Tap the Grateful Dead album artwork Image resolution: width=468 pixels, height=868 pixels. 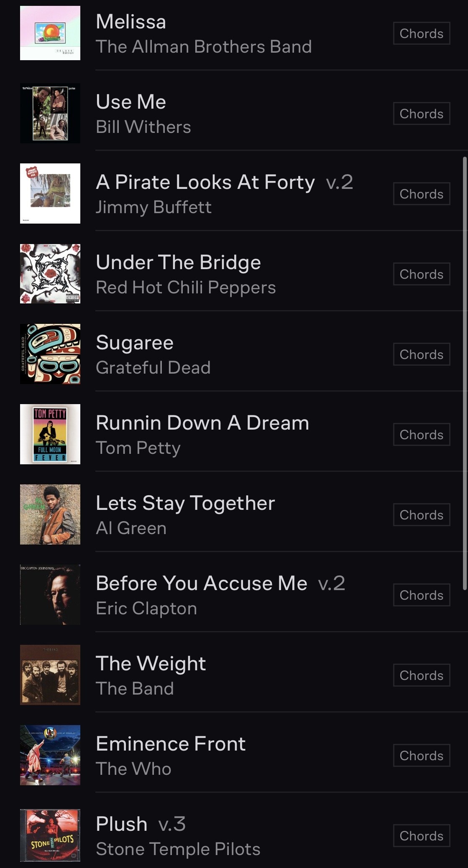tap(50, 354)
